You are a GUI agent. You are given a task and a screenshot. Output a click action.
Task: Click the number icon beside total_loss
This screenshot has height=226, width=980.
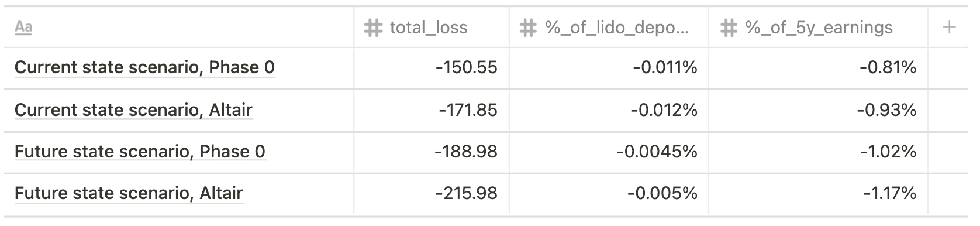click(x=372, y=28)
